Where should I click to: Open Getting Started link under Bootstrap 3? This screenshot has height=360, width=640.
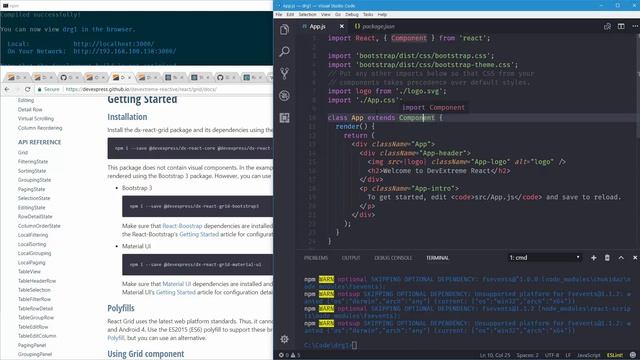(x=199, y=234)
